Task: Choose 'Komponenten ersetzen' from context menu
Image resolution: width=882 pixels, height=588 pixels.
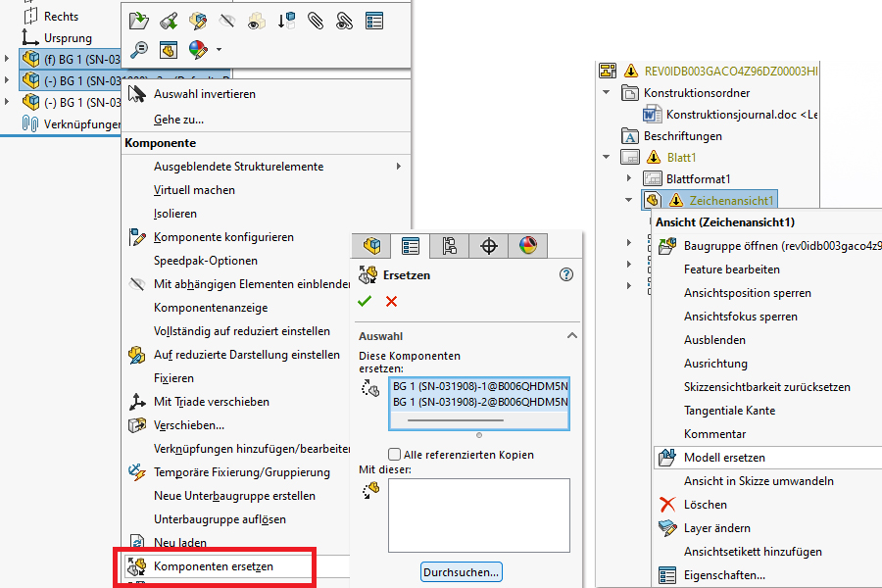Action: tap(214, 566)
